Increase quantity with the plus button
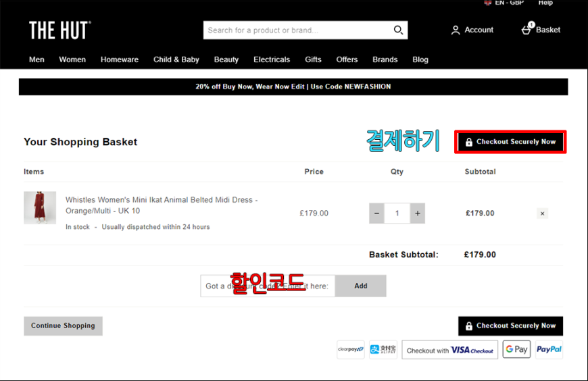This screenshot has width=588, height=381. click(x=418, y=213)
